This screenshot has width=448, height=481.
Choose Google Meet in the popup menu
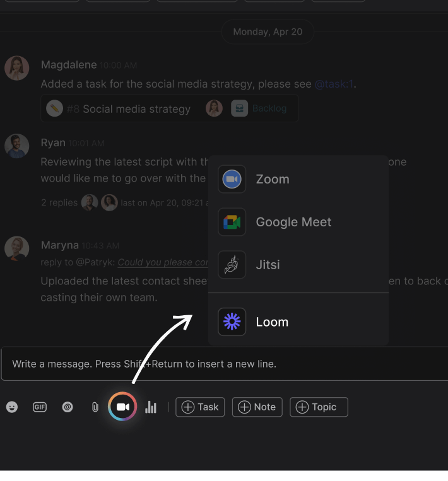tap(298, 222)
